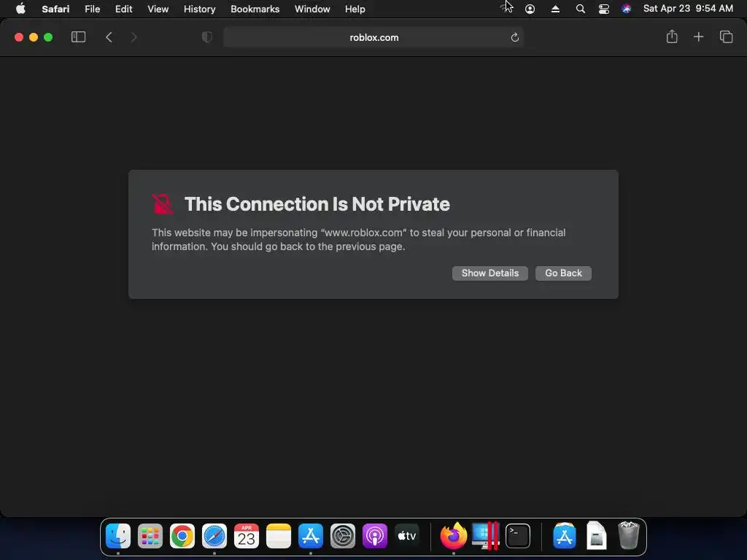This screenshot has width=747, height=560.
Task: Open Control Center
Action: (603, 9)
